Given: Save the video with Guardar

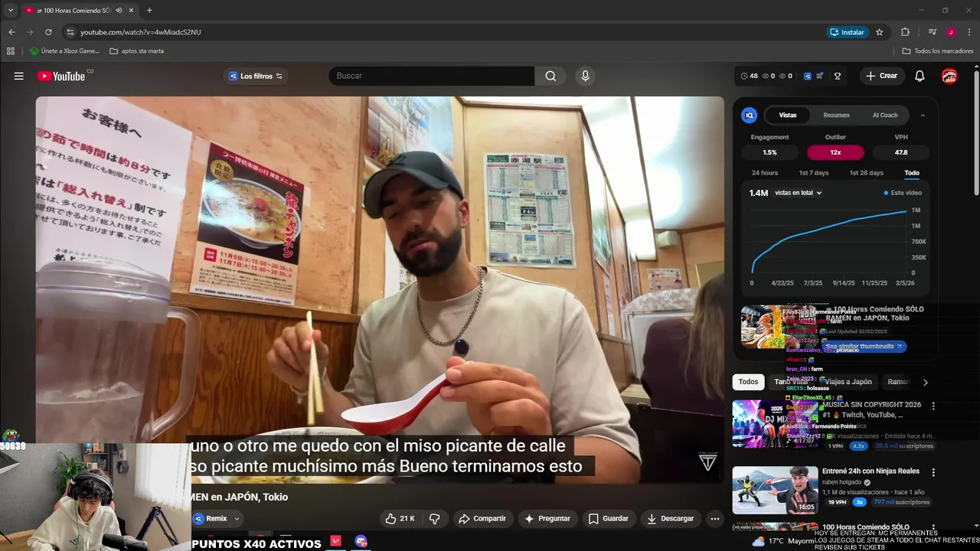Looking at the screenshot, I should tap(609, 518).
